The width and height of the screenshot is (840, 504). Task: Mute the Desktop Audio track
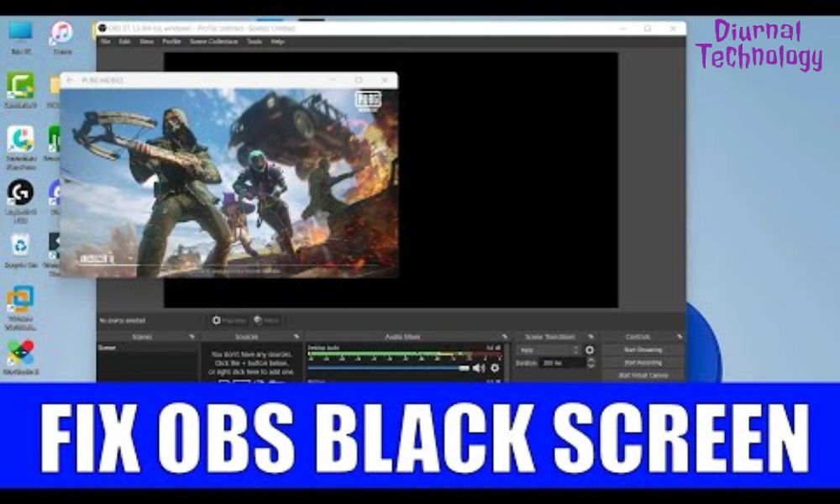[479, 367]
